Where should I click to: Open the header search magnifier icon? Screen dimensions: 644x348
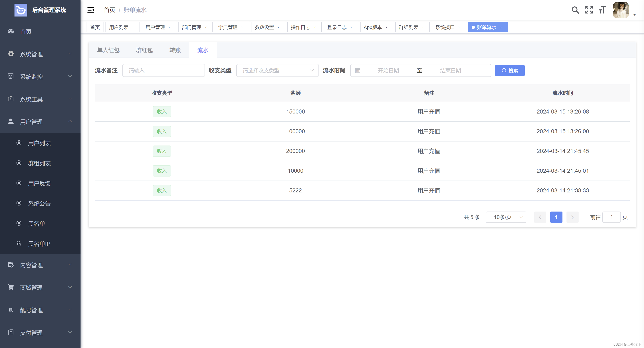coord(575,10)
